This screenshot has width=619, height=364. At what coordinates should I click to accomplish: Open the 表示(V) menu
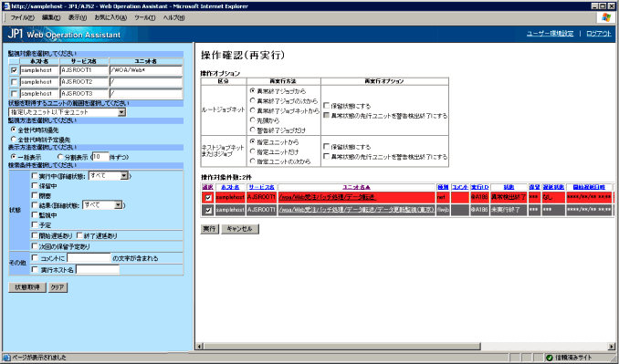[77, 17]
